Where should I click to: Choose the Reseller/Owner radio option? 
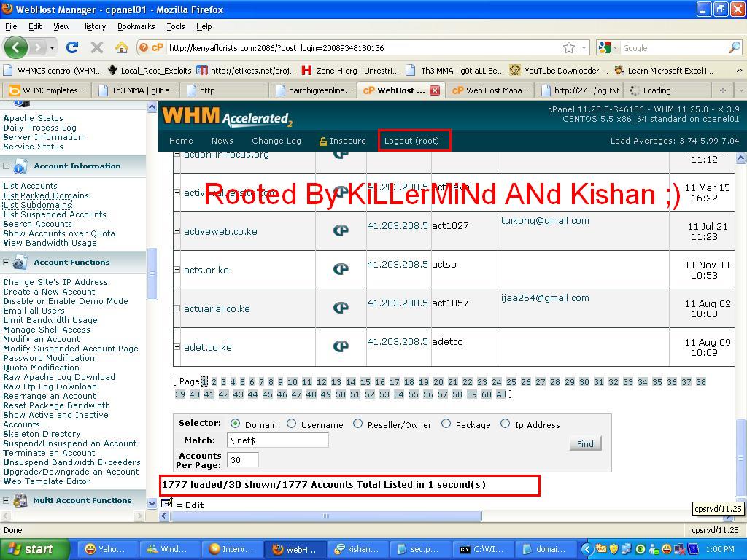pyautogui.click(x=357, y=424)
